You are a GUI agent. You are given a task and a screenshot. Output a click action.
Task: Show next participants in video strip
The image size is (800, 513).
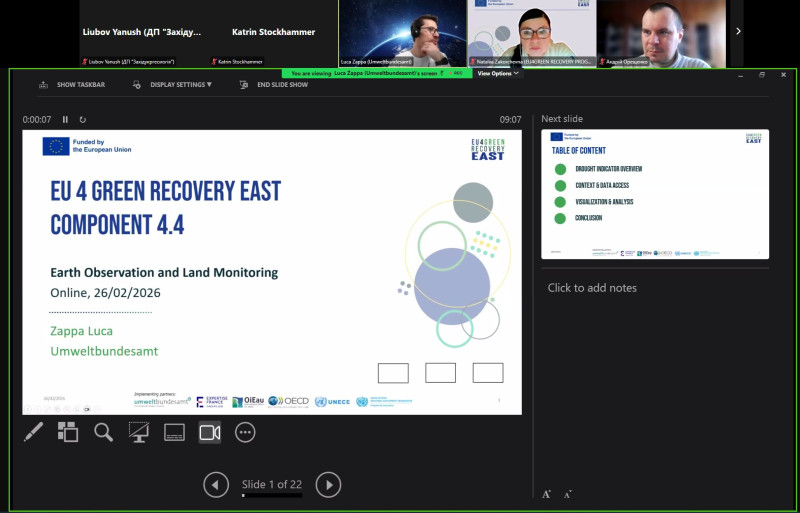coord(739,31)
